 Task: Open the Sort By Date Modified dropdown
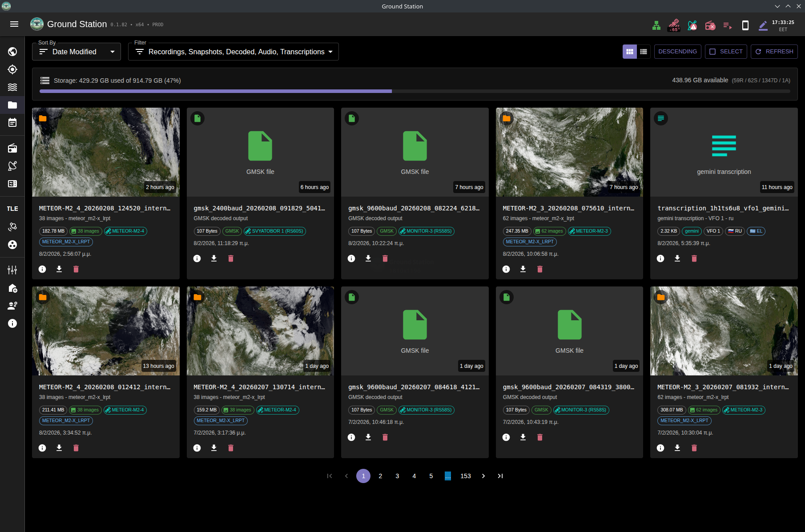76,51
